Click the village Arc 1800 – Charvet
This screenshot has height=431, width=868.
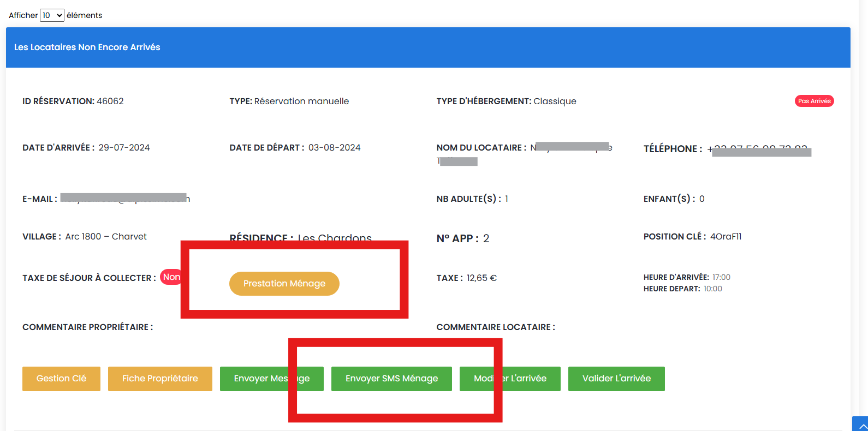point(106,237)
